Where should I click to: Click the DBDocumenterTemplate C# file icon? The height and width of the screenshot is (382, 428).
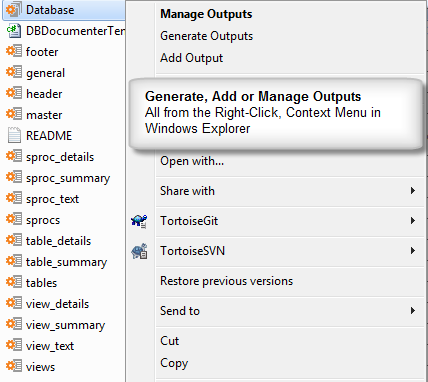click(14, 31)
